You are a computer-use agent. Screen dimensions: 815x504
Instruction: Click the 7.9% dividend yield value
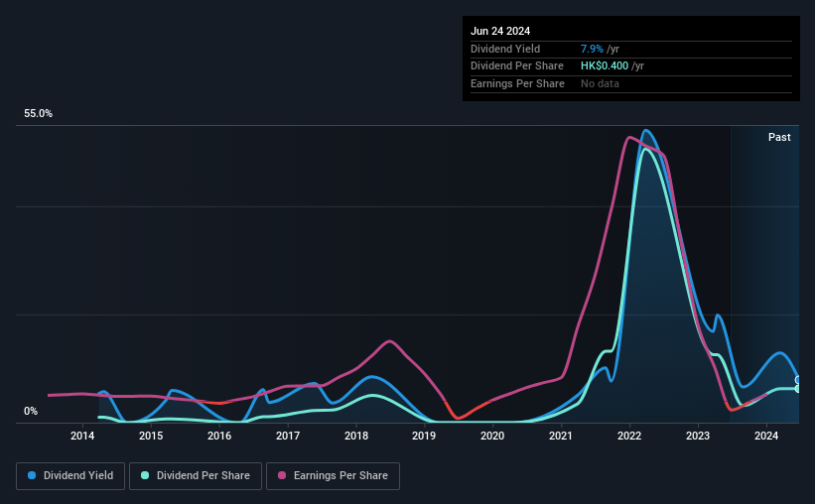[592, 49]
